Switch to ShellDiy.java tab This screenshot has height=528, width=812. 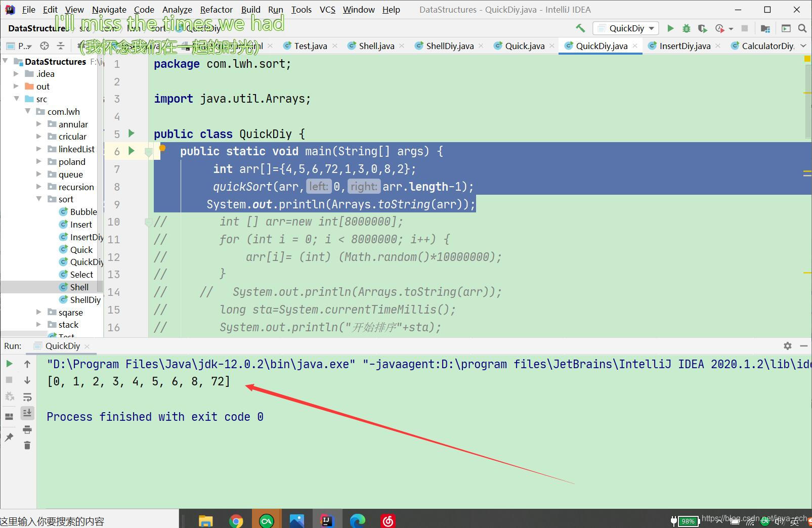click(x=449, y=46)
